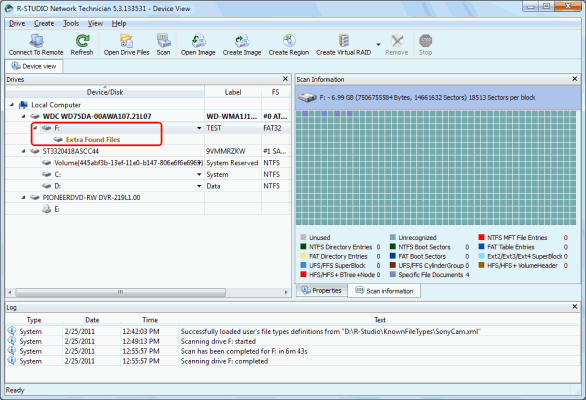Select the C: volume icon

[46, 174]
